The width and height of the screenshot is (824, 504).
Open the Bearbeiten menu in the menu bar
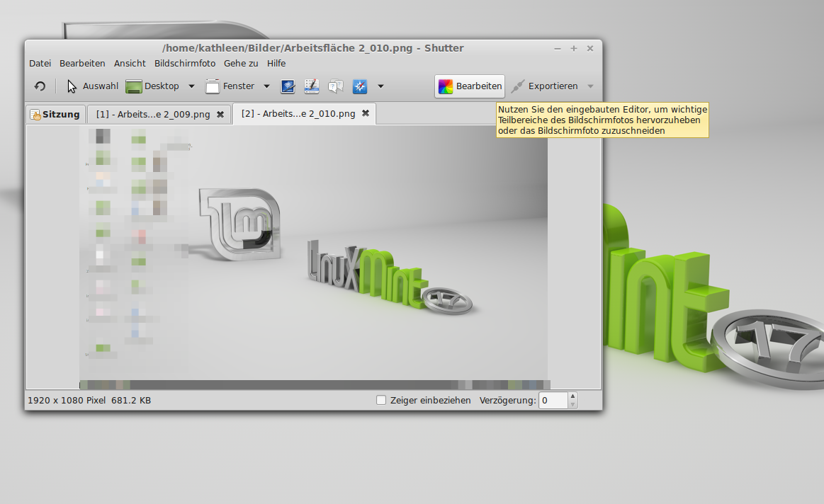click(x=82, y=64)
